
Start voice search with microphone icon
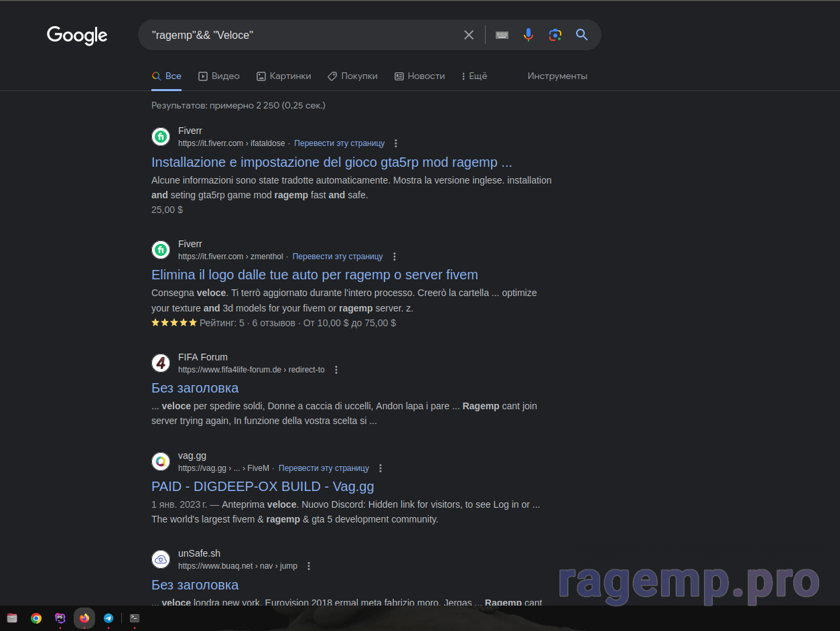pos(529,35)
